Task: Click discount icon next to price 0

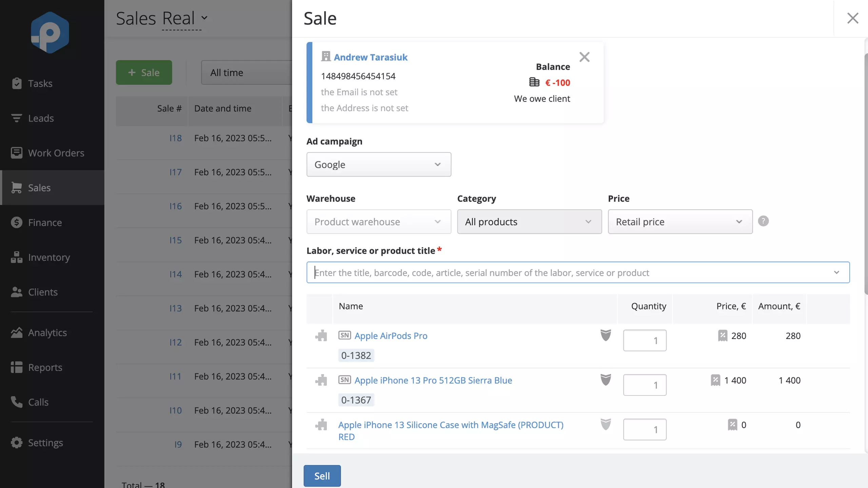Action: 732,425
